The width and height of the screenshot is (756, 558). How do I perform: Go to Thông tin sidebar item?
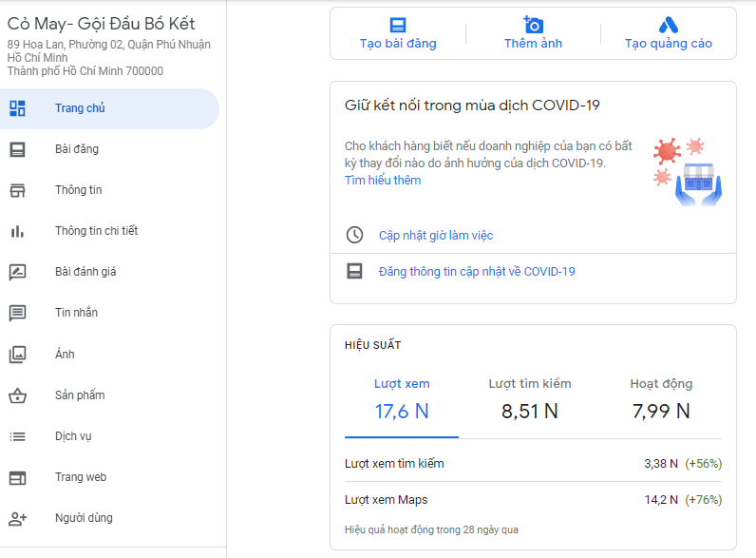click(109, 190)
